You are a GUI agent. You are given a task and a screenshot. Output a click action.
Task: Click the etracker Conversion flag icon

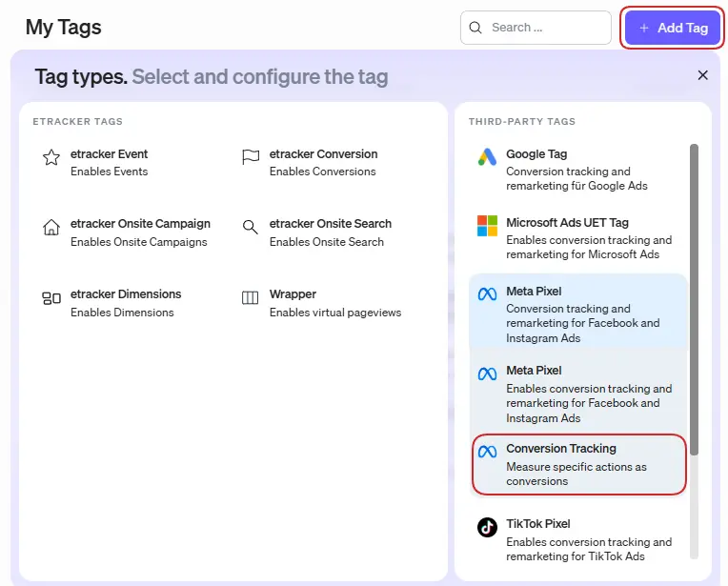[x=251, y=157]
